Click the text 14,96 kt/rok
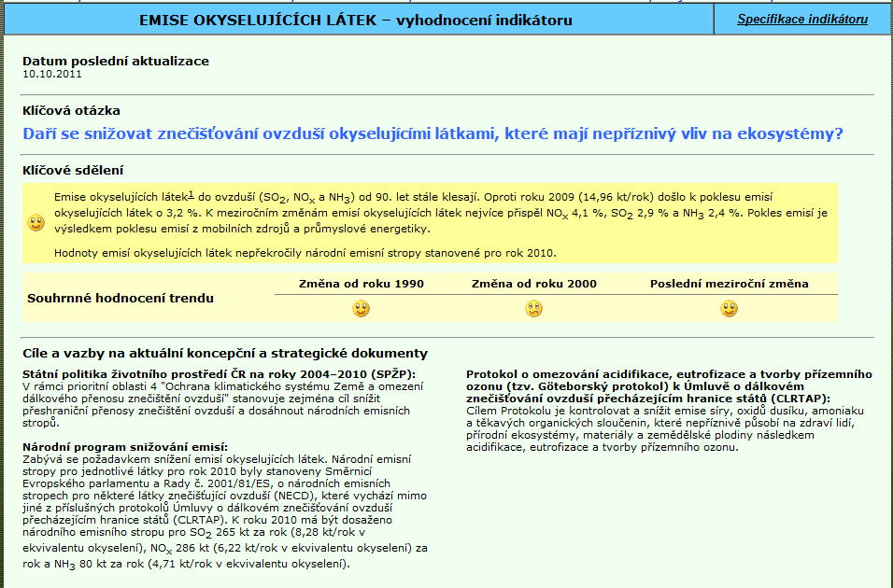Image resolution: width=893 pixels, height=588 pixels. coord(617,197)
